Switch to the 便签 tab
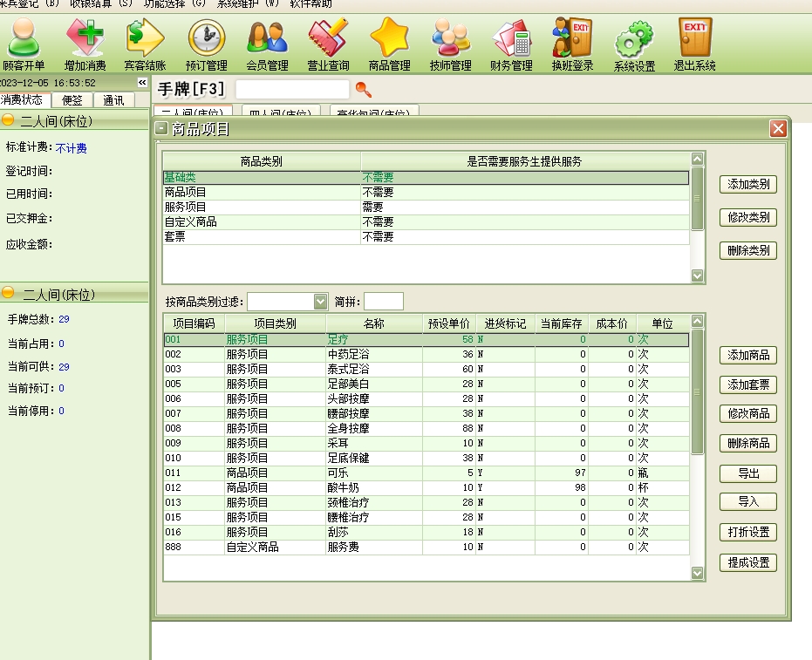 tap(72, 100)
